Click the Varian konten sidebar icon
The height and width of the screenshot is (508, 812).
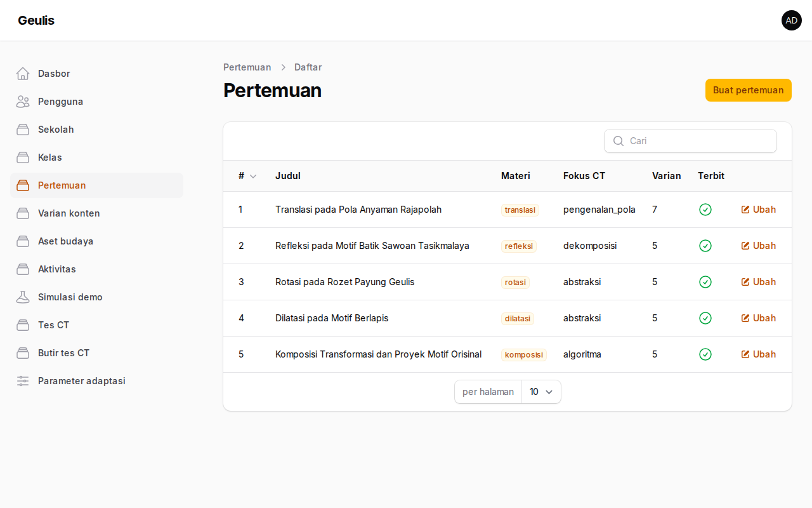pyautogui.click(x=23, y=213)
